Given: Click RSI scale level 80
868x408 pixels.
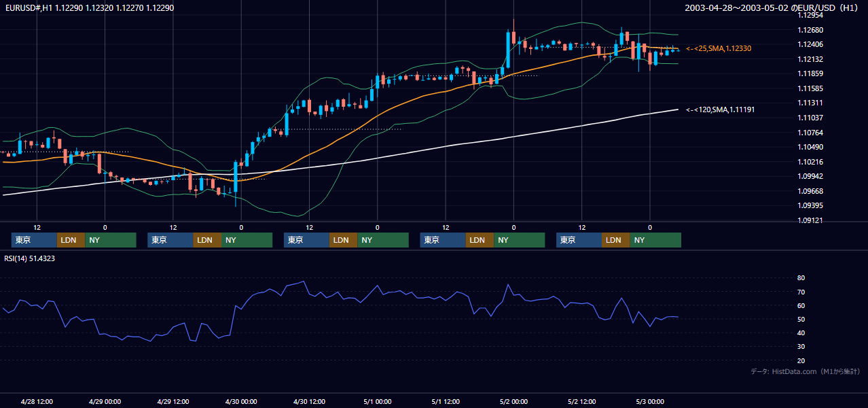Looking at the screenshot, I should coord(801,278).
